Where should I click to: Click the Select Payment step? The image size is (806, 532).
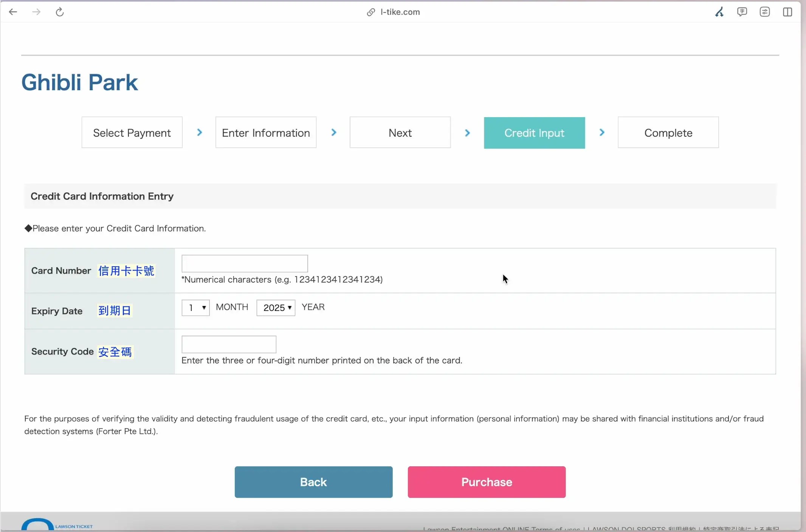pyautogui.click(x=132, y=133)
